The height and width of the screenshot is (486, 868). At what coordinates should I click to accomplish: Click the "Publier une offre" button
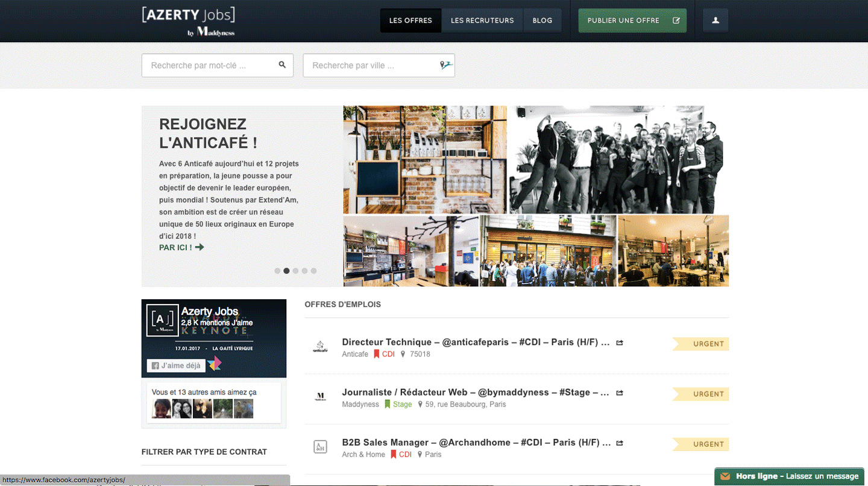632,21
